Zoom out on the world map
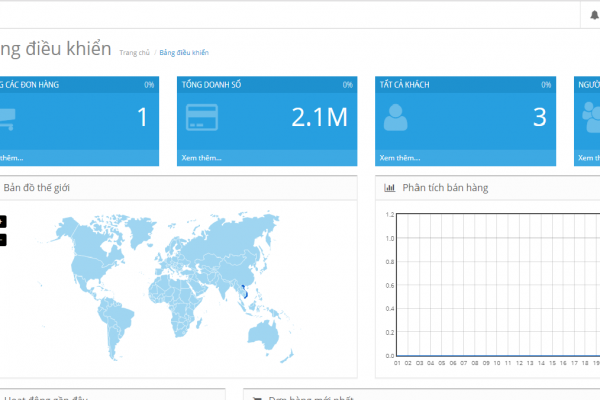 [3, 240]
